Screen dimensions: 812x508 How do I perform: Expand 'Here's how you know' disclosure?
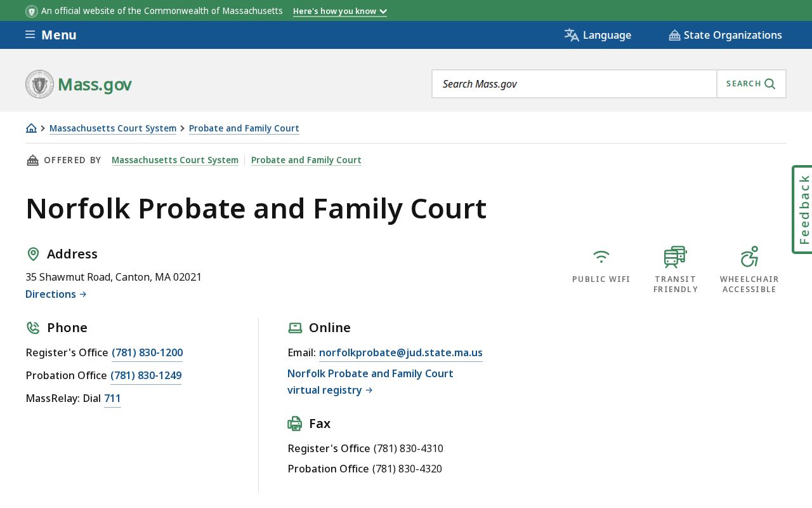click(340, 11)
